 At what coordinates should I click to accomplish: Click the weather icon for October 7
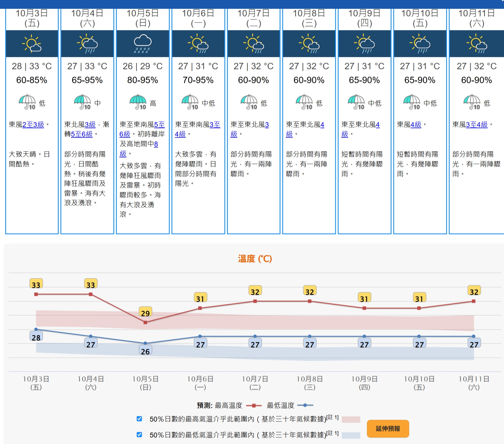[254, 44]
